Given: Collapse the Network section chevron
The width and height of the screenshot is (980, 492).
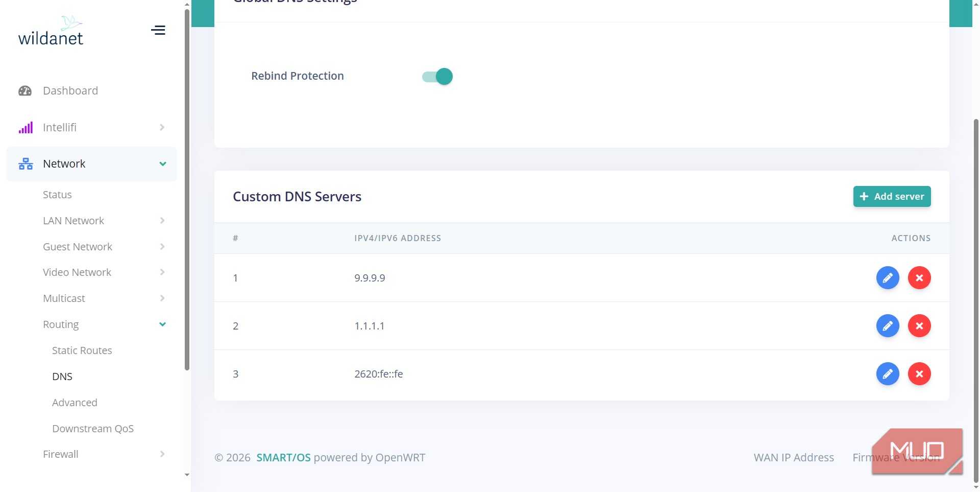Looking at the screenshot, I should click(163, 164).
